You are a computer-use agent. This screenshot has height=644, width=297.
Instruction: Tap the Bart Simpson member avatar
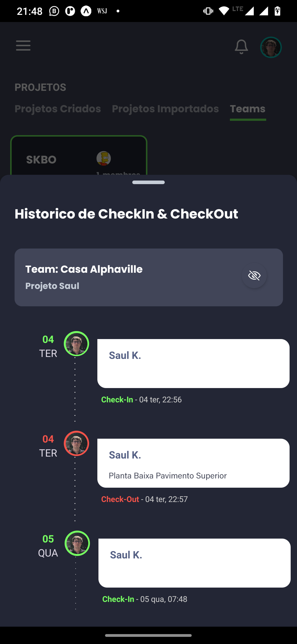(x=104, y=158)
